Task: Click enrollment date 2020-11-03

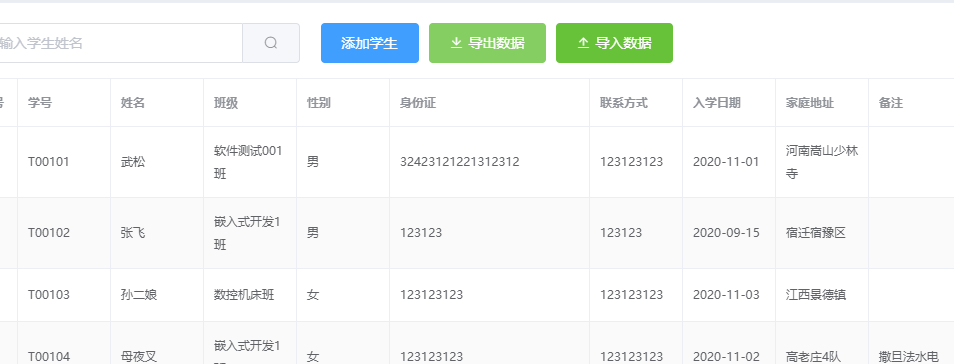Action: pyautogui.click(x=726, y=295)
